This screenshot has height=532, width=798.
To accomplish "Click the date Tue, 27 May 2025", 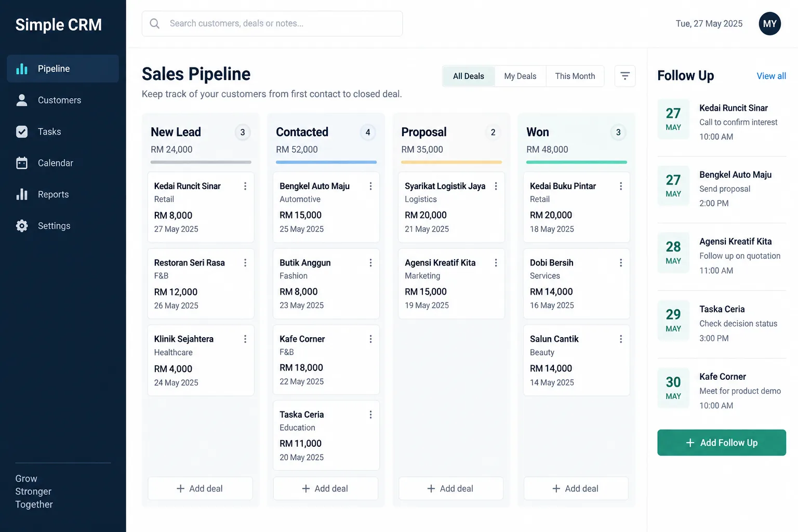I will pyautogui.click(x=709, y=24).
